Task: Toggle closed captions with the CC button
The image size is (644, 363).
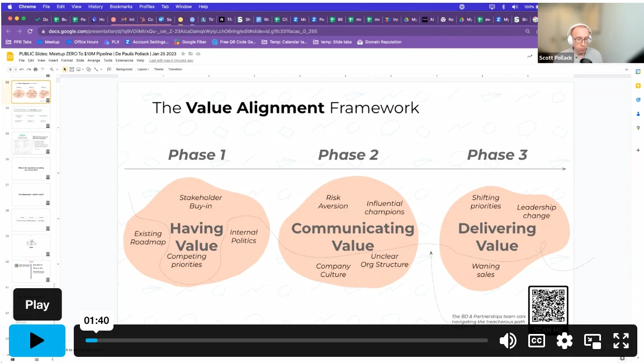Action: point(537,341)
